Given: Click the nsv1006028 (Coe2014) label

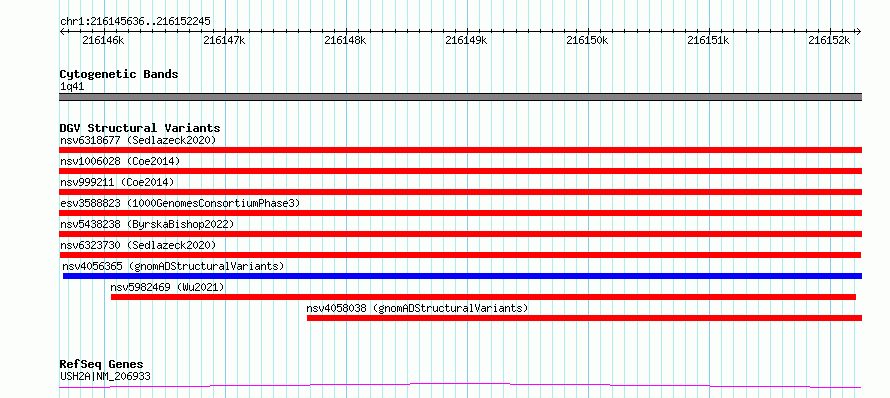Looking at the screenshot, I should pyautogui.click(x=120, y=161).
